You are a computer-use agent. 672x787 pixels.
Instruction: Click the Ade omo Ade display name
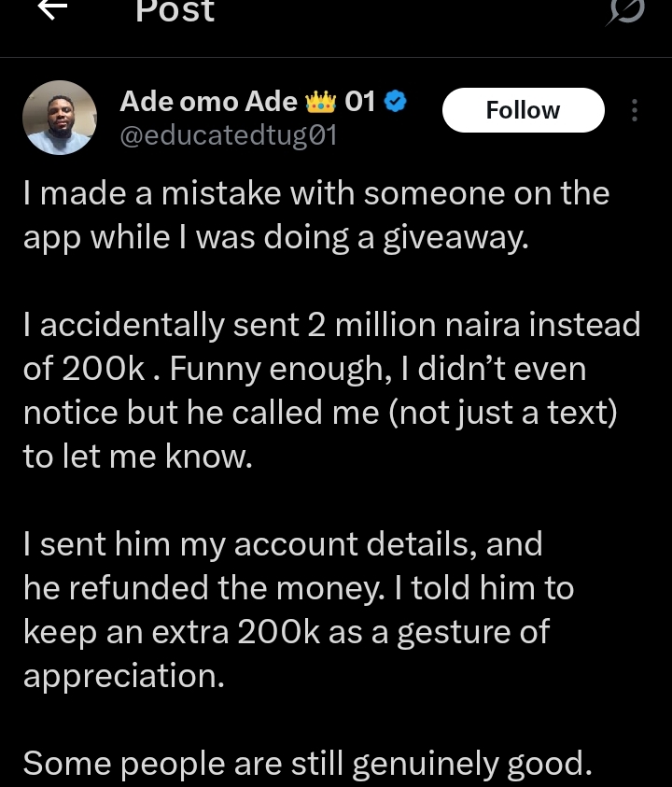pos(208,102)
